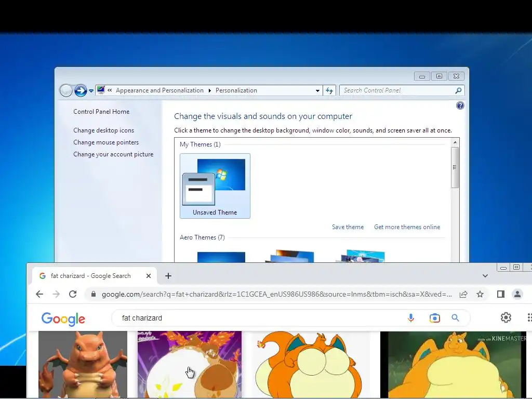The image size is (532, 399).
Task: Go back in Chrome
Action: click(39, 294)
